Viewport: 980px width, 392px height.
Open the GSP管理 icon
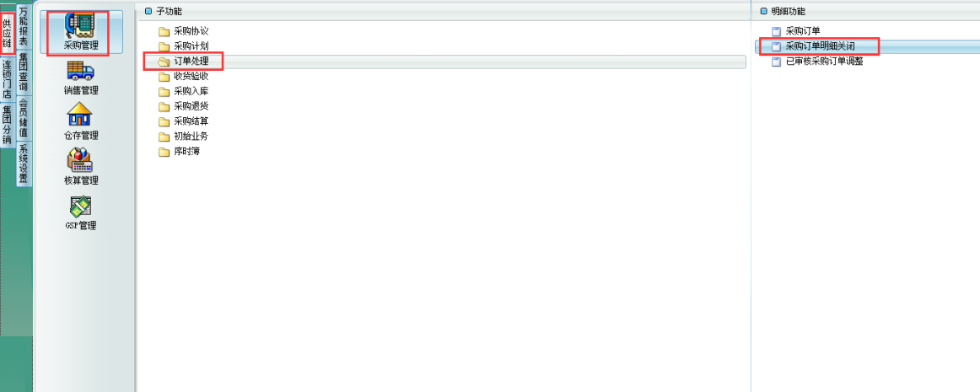point(81,207)
